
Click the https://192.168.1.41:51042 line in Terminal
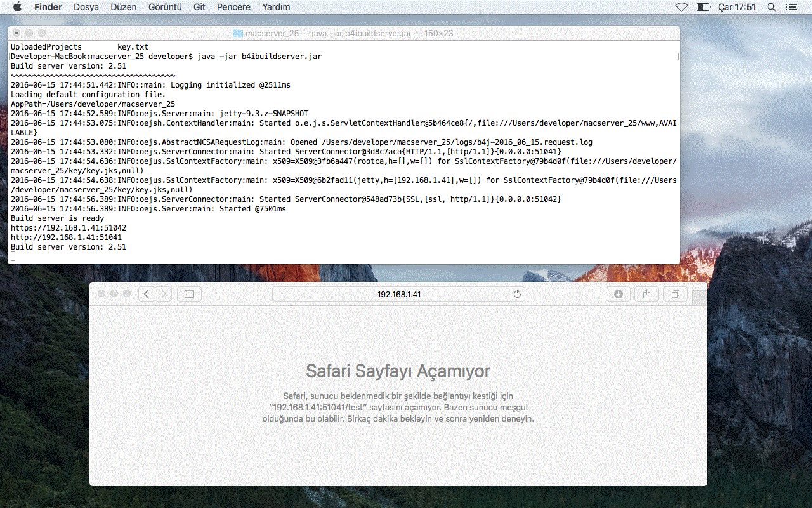pos(69,227)
